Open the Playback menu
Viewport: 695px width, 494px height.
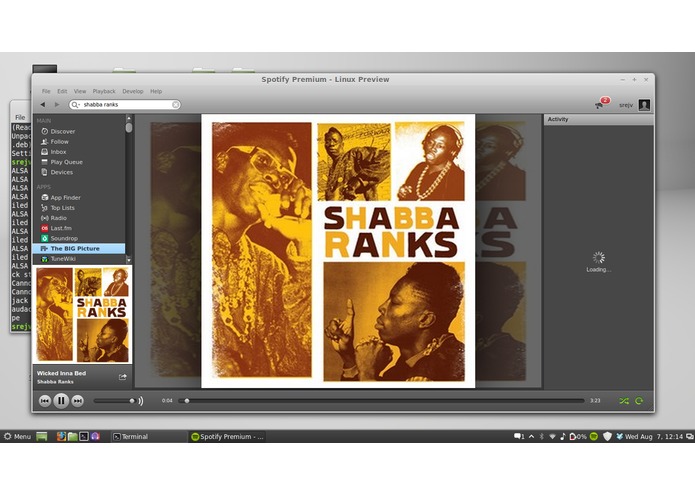click(x=104, y=91)
